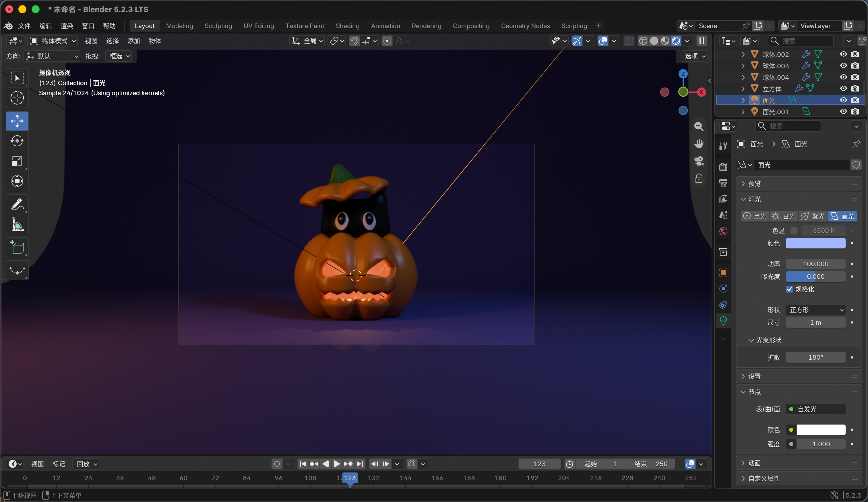
Task: Click the 功率 value field 100.000
Action: (x=816, y=264)
